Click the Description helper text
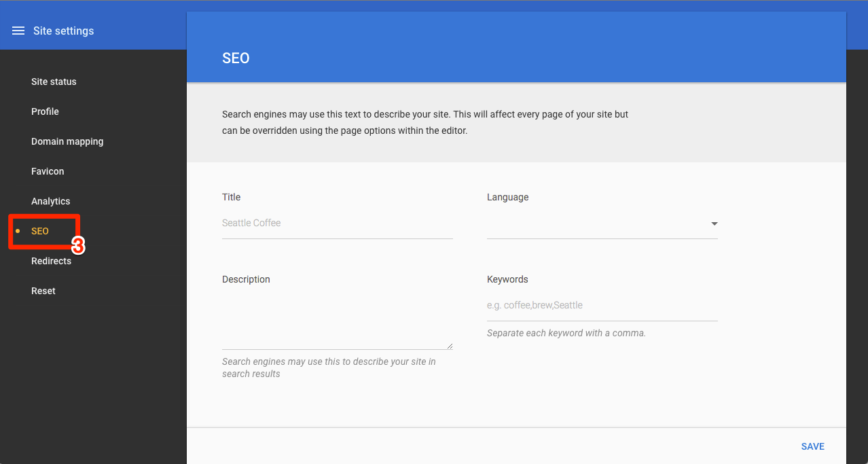Screen dimensions: 868x464 [x=329, y=368]
